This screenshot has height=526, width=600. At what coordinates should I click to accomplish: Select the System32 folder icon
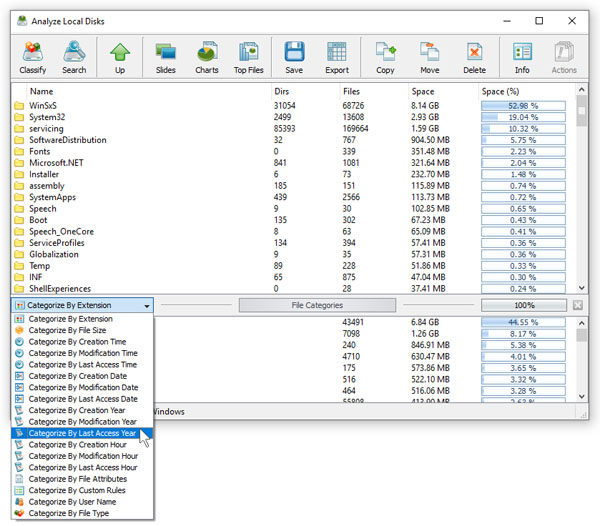19,117
